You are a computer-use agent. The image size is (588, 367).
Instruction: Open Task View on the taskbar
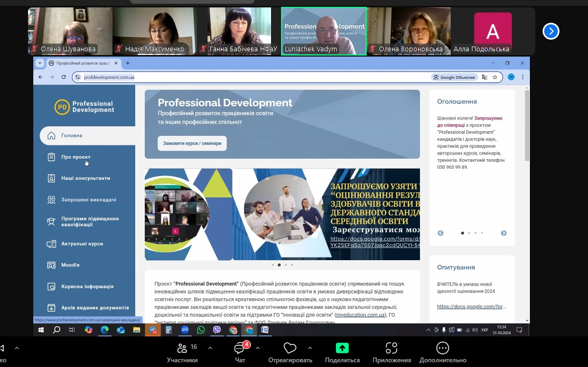[72, 330]
